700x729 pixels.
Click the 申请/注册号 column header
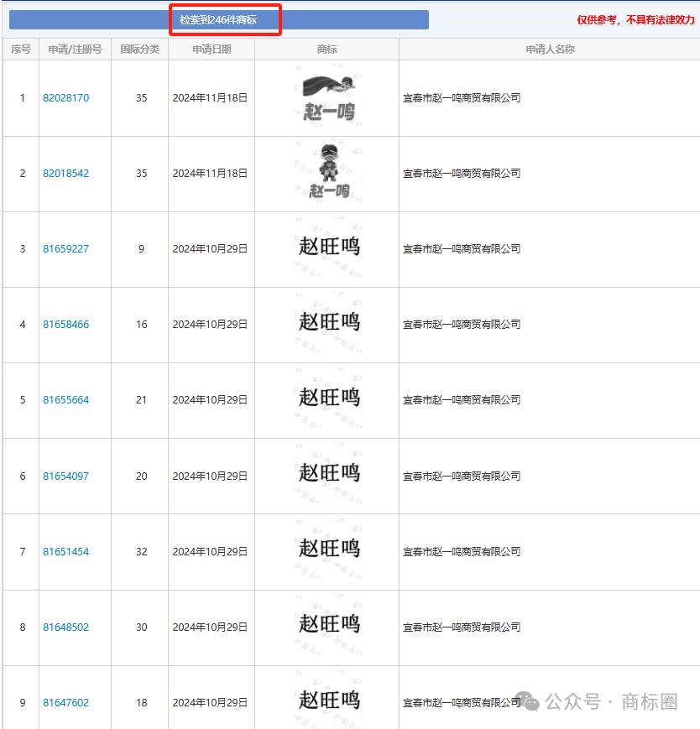click(x=75, y=49)
